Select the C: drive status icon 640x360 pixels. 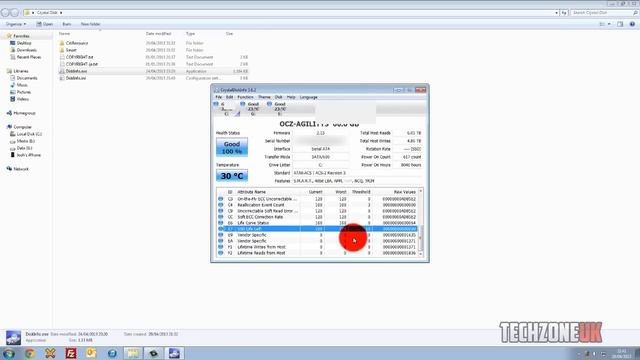point(216,104)
